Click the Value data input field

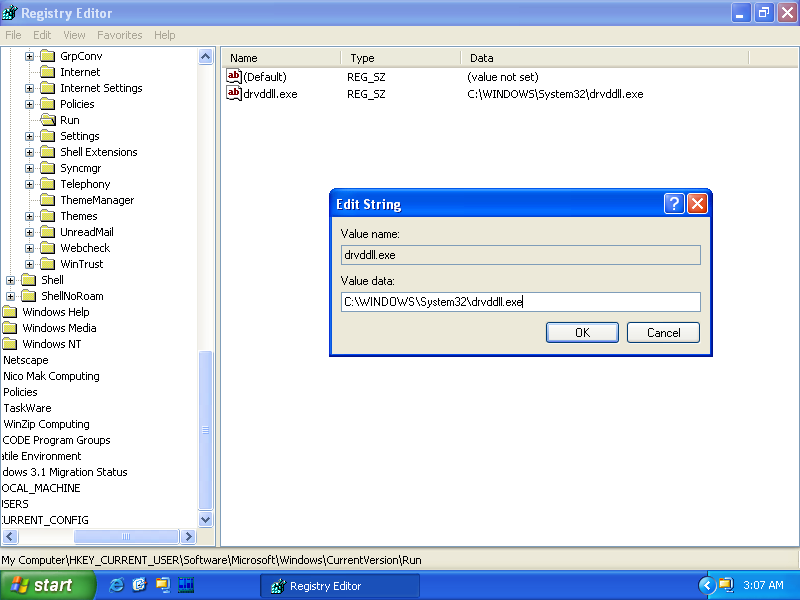pyautogui.click(x=520, y=302)
